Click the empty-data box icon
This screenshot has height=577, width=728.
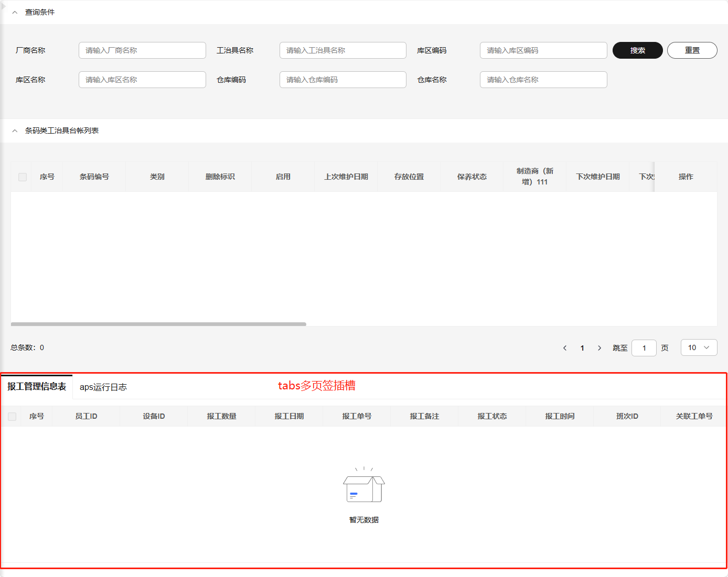364,486
